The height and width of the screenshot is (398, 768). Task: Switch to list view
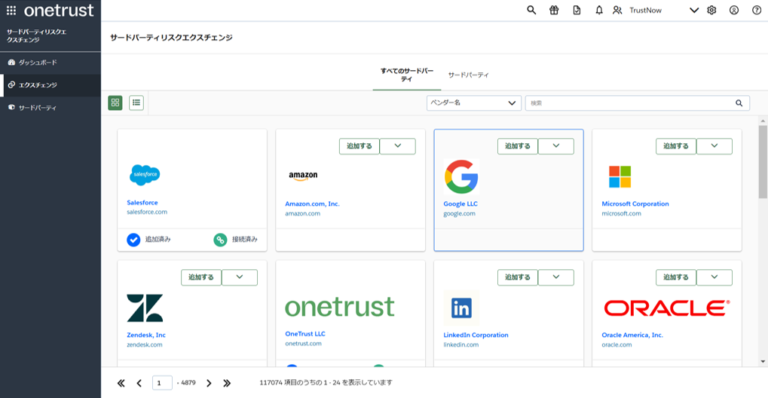coord(136,103)
